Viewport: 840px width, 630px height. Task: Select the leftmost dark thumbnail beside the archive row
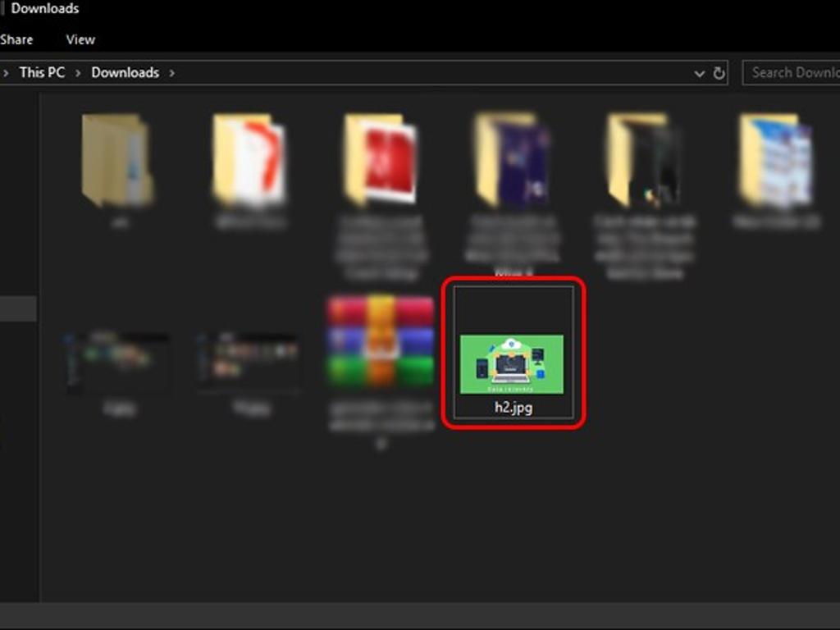(119, 361)
